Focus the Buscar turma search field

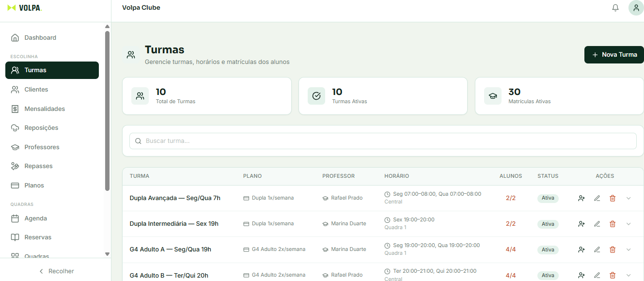click(383, 141)
